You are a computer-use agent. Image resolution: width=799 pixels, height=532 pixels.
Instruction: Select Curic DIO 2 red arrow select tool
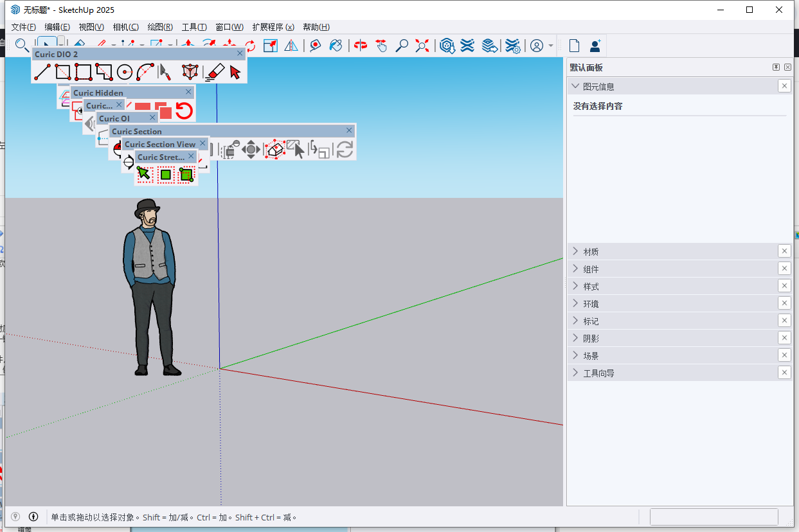[x=235, y=71]
